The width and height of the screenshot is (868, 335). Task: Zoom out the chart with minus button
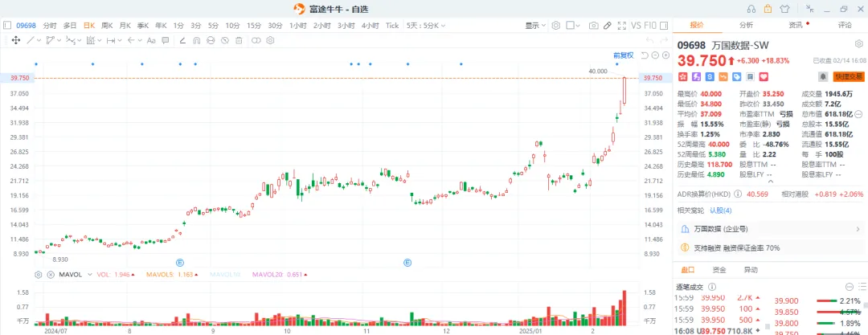(x=655, y=55)
